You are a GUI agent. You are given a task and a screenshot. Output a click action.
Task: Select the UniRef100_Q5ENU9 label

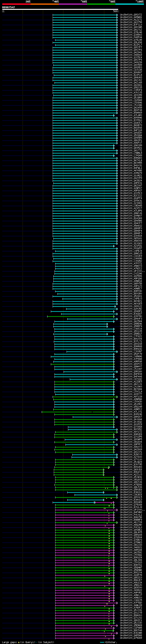131,625
